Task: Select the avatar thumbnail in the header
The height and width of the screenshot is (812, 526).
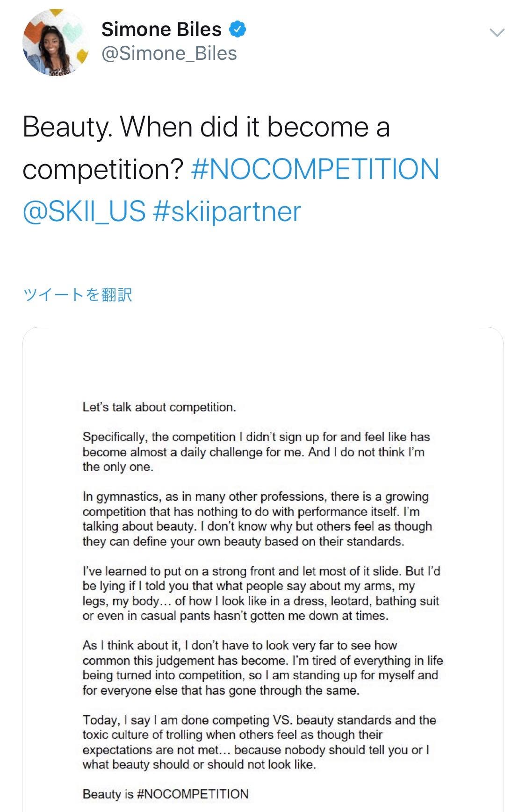Action: [55, 43]
